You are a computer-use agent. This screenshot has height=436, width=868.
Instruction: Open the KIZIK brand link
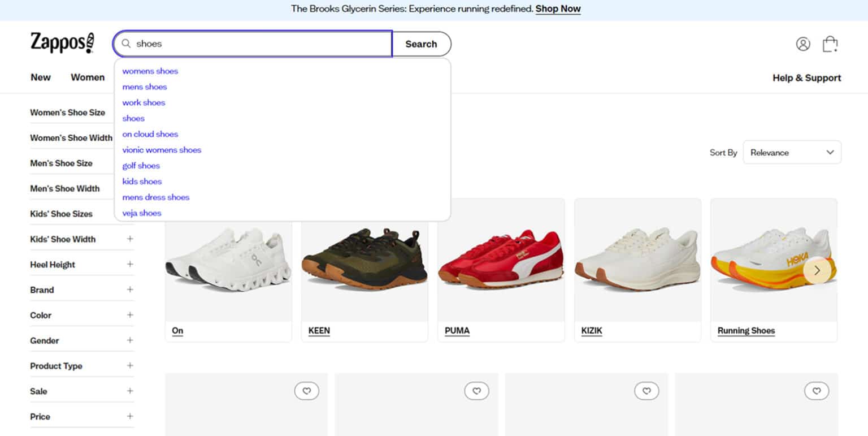pos(592,331)
